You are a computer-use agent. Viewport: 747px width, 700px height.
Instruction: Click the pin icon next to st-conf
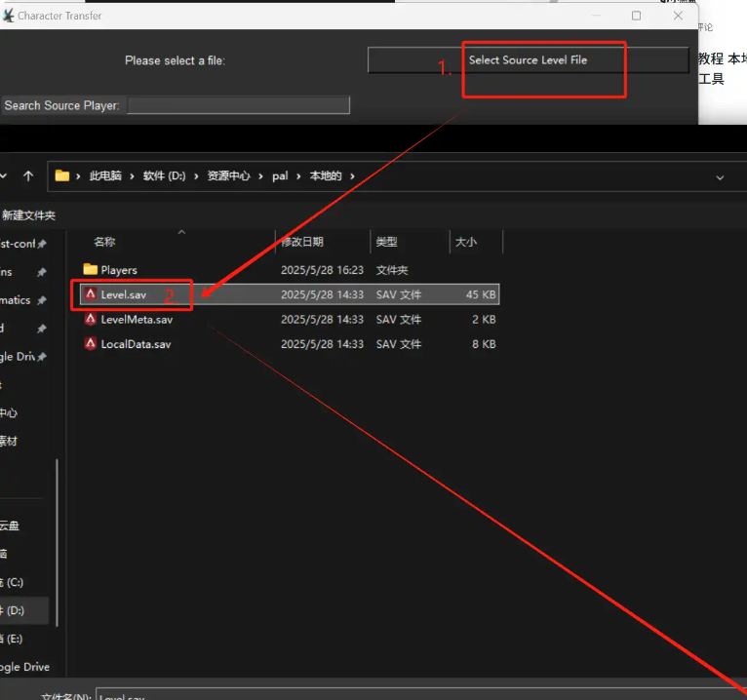coord(42,245)
